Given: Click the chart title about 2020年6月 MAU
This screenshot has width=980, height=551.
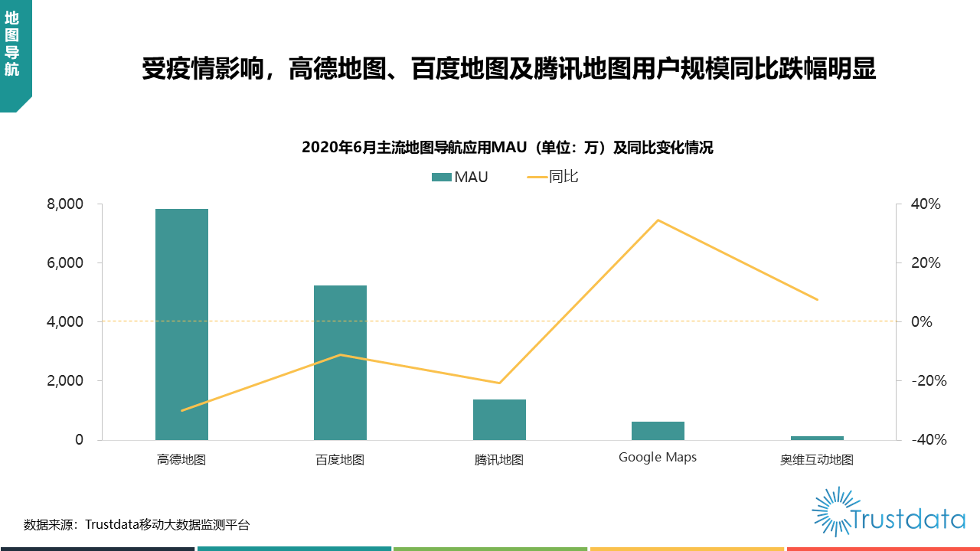Looking at the screenshot, I should tap(507, 148).
